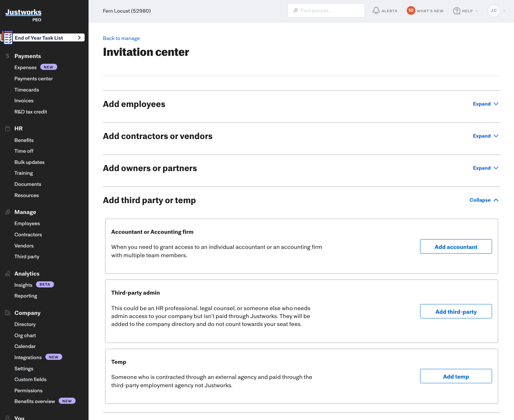Click the Payments dollar sign icon

(x=8, y=56)
